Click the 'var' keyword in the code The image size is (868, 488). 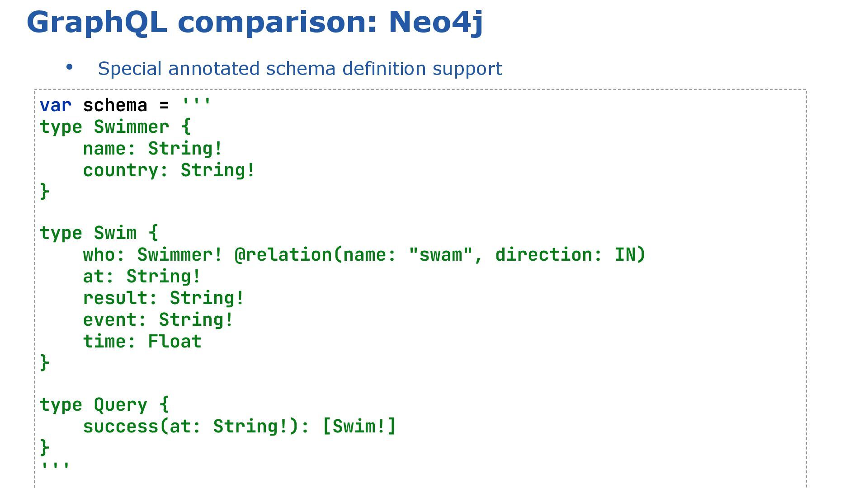[x=56, y=106]
